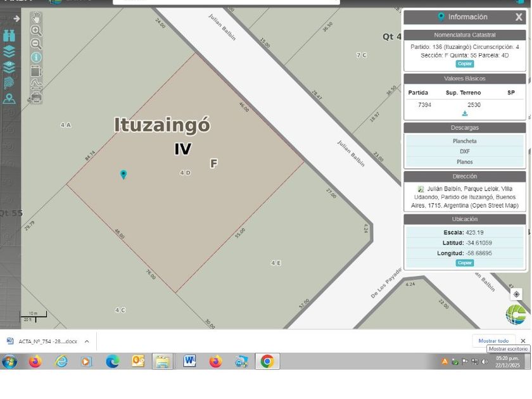Click the Latitud value -34.61059
The height and width of the screenshot is (399, 532).
[x=479, y=243]
